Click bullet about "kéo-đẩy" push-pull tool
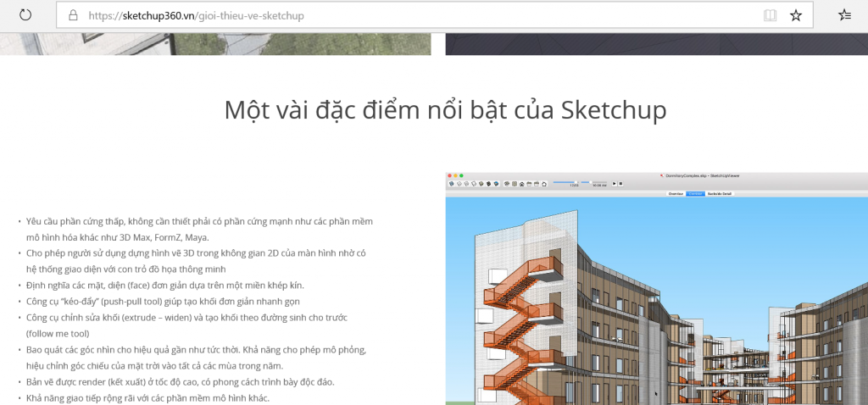This screenshot has height=405, width=868. [163, 302]
